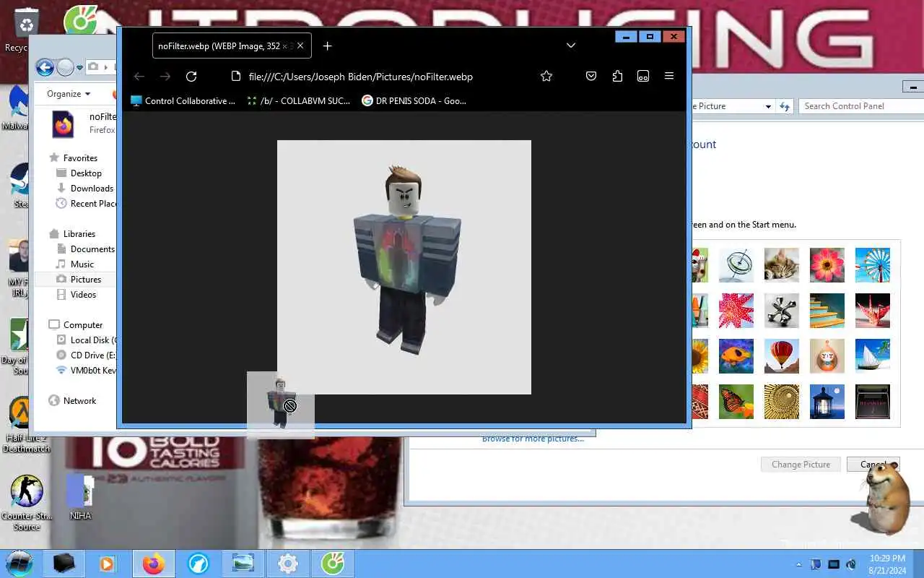Choose the gyroscope account picture
This screenshot has height=578, width=924.
(736, 265)
